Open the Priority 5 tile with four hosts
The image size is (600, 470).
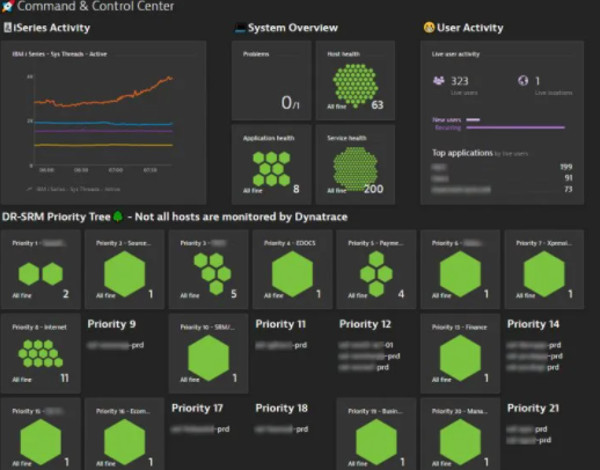coord(376,269)
